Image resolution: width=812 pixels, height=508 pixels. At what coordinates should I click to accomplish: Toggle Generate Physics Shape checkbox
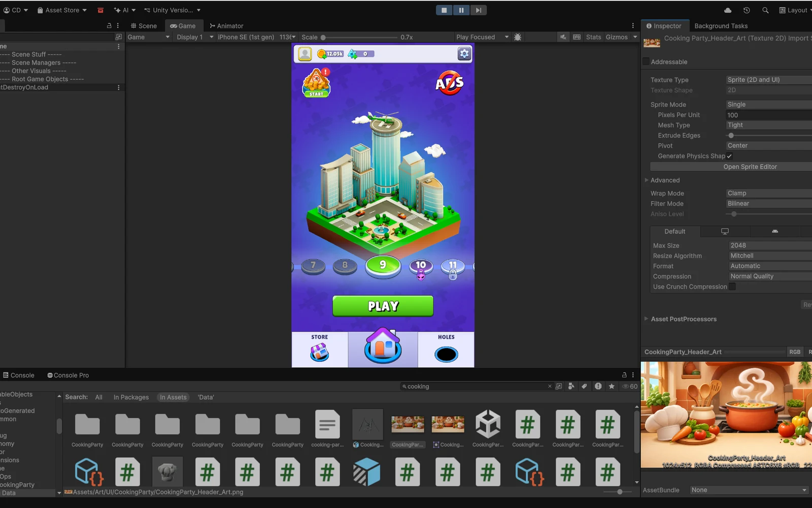730,156
